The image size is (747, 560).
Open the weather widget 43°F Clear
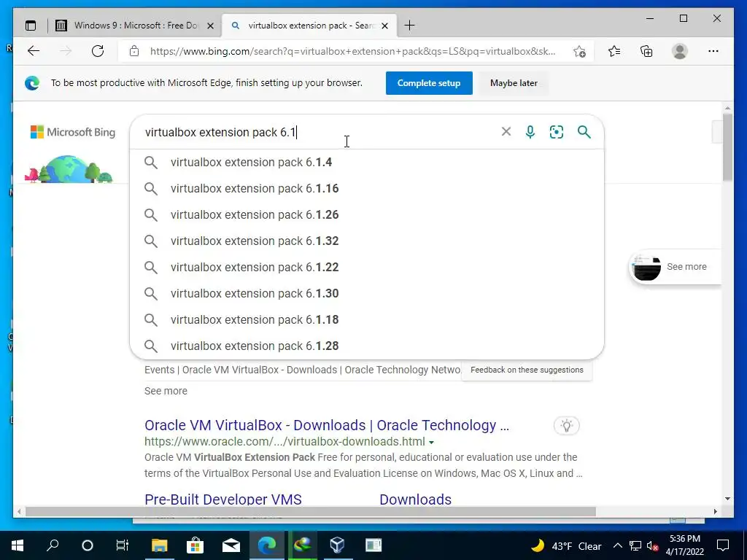coord(566,545)
